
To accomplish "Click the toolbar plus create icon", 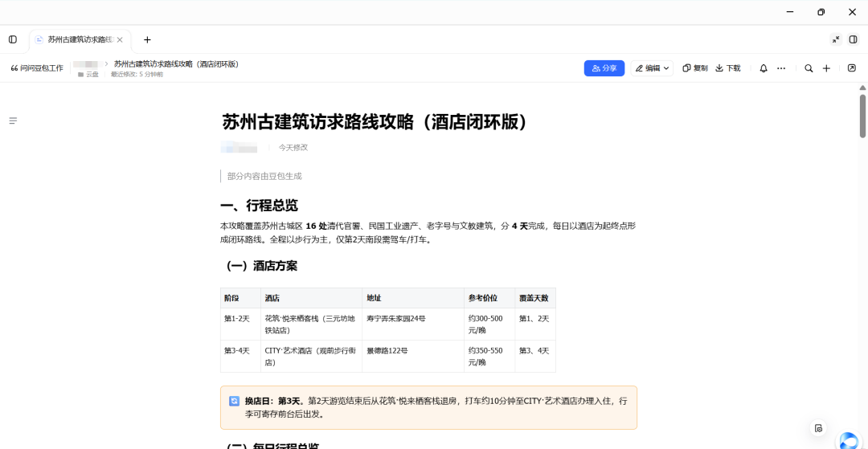I will [826, 68].
